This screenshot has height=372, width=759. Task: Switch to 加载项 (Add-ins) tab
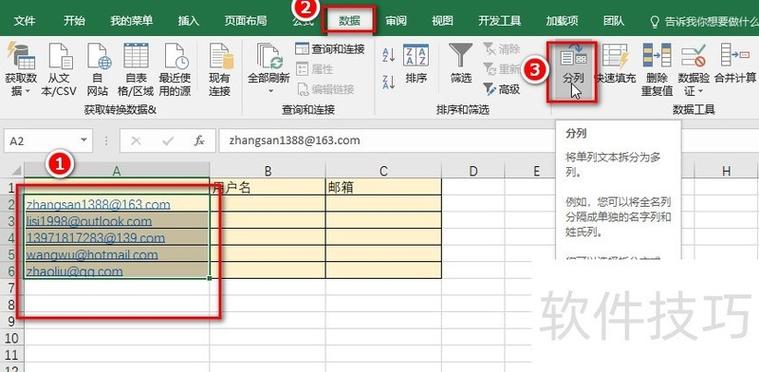point(562,21)
